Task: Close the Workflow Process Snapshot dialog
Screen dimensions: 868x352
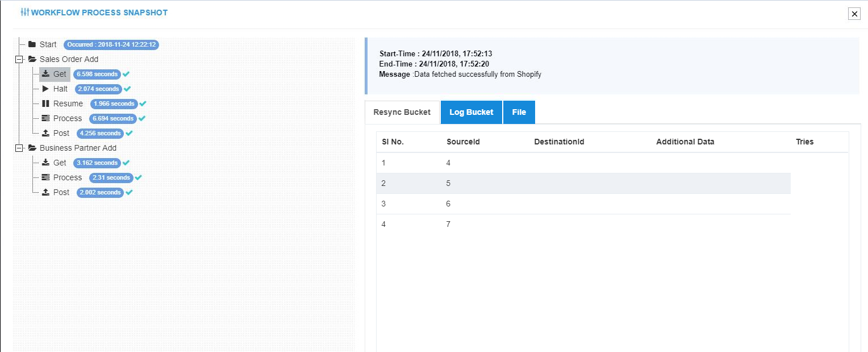Action: (854, 14)
